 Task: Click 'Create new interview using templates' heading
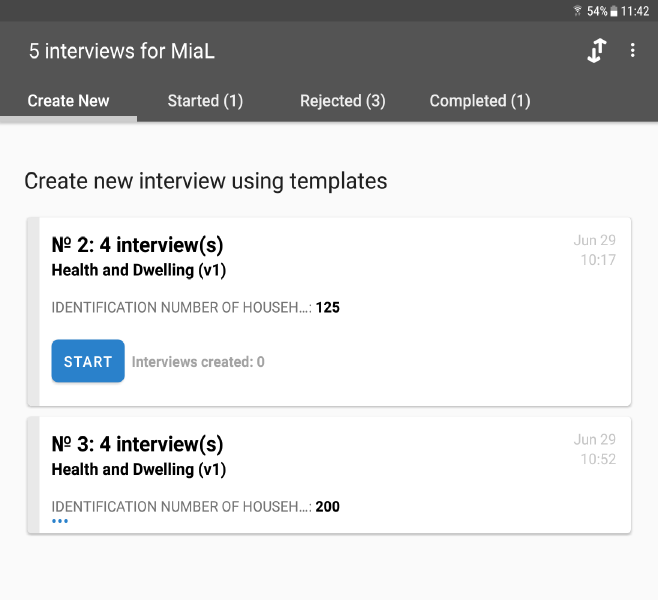coord(205,181)
